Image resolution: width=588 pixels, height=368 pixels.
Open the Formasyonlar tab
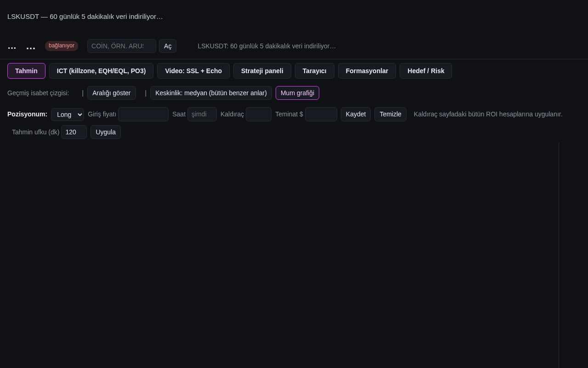pos(367,71)
